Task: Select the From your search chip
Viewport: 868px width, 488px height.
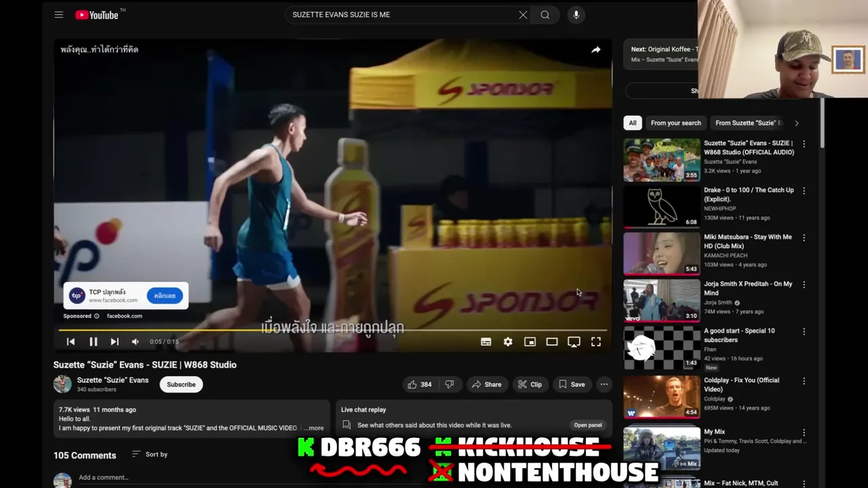Action: click(675, 123)
